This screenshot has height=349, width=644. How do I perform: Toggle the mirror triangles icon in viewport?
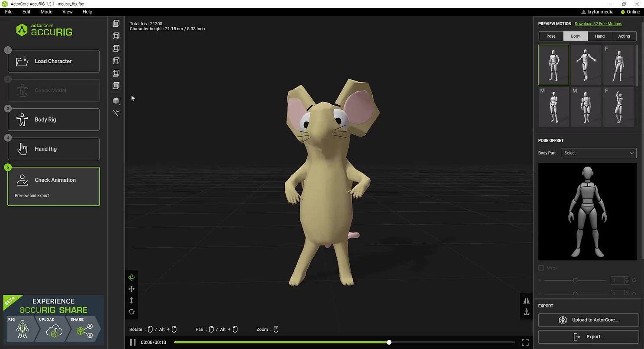(x=526, y=301)
